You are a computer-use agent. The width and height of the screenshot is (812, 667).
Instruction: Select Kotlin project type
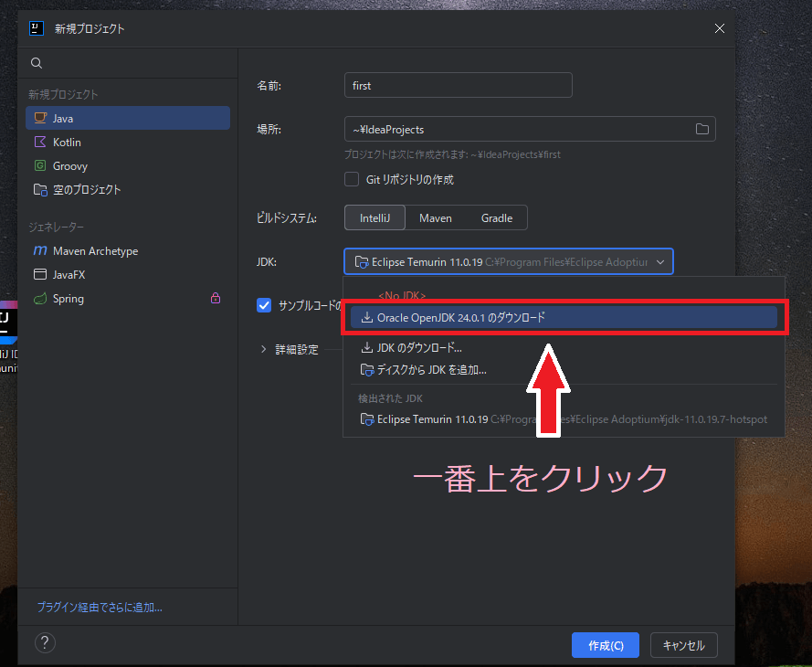point(128,142)
